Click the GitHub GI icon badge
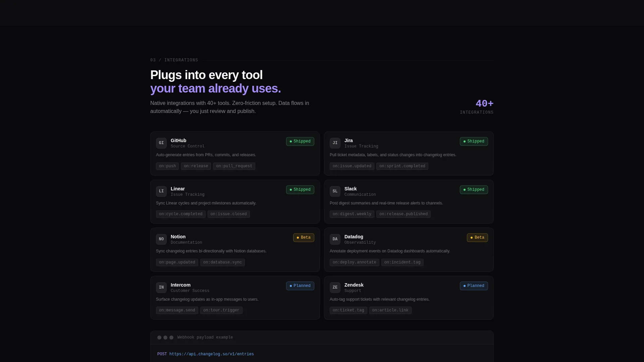644x362 pixels. click(161, 143)
